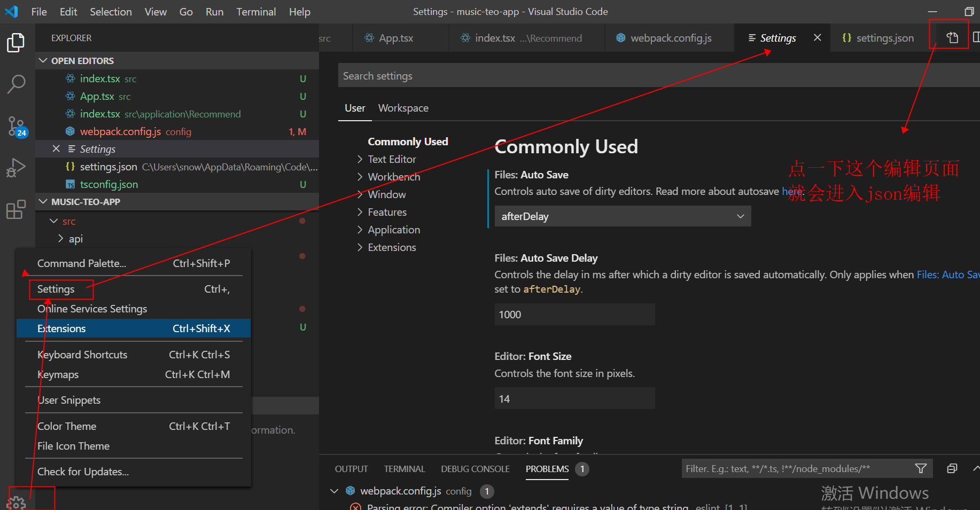
Task: Collapse the MUSIC-TEO-APP folder section
Action: click(43, 201)
